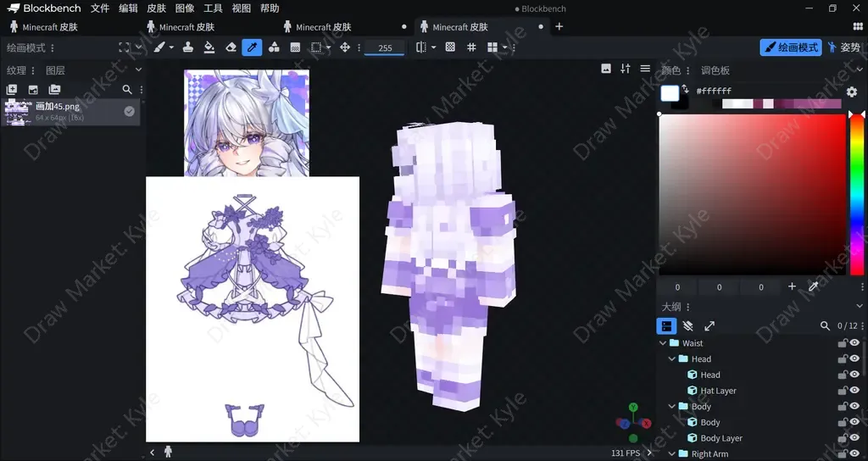Toggle hidden layers icon in outliner
Screen dimensions: 868x461
[x=688, y=326]
